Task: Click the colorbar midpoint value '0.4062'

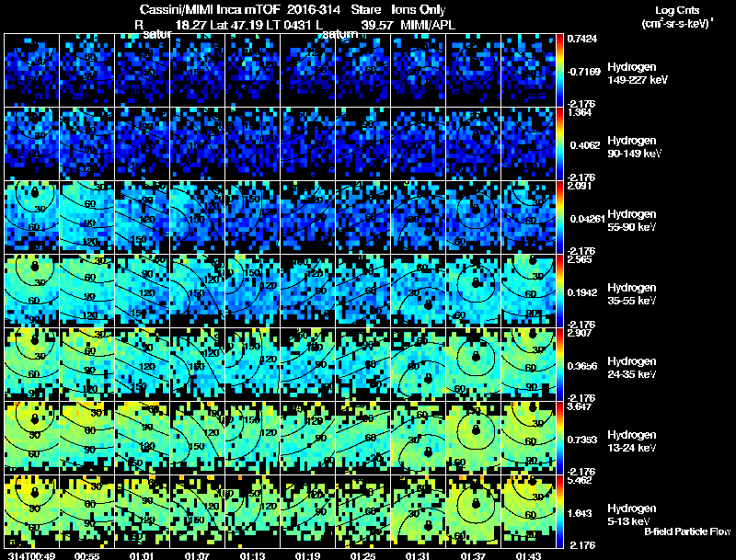Action: tap(584, 145)
